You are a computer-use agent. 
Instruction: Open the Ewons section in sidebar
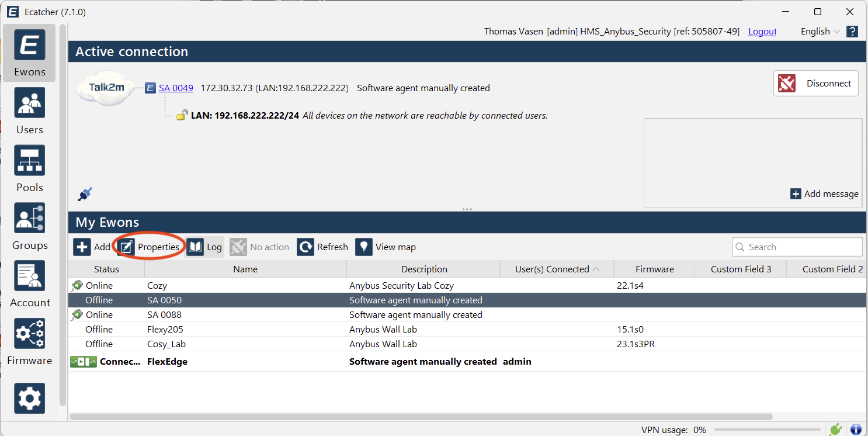pos(29,53)
